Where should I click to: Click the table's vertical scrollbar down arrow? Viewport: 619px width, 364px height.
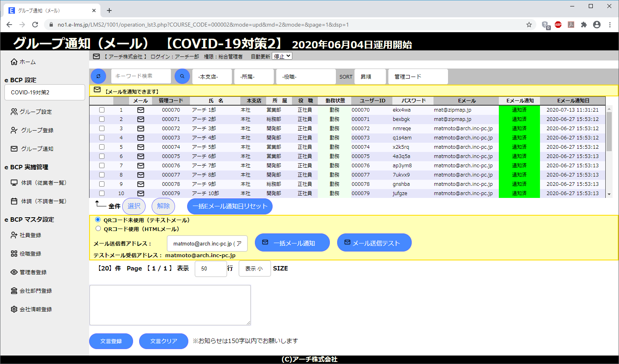coord(609,194)
